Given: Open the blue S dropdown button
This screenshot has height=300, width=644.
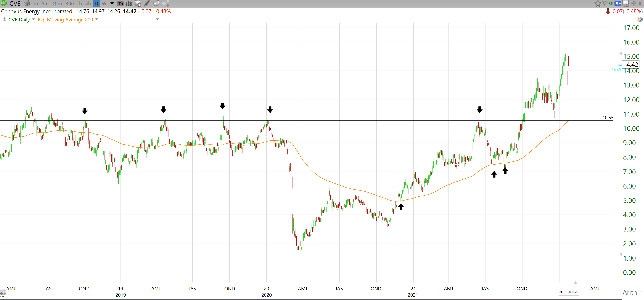Looking at the screenshot, I should [x=618, y=4].
